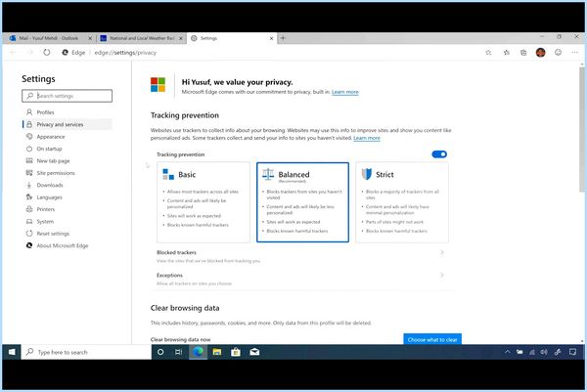Turn off the Tracking prevention toggle
Image resolution: width=587 pixels, height=392 pixels.
pyautogui.click(x=439, y=154)
